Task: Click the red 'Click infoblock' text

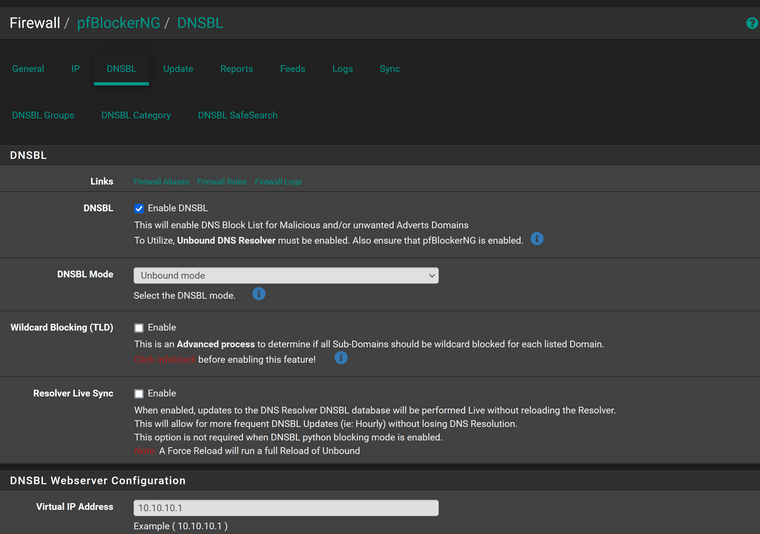Action: 165,360
